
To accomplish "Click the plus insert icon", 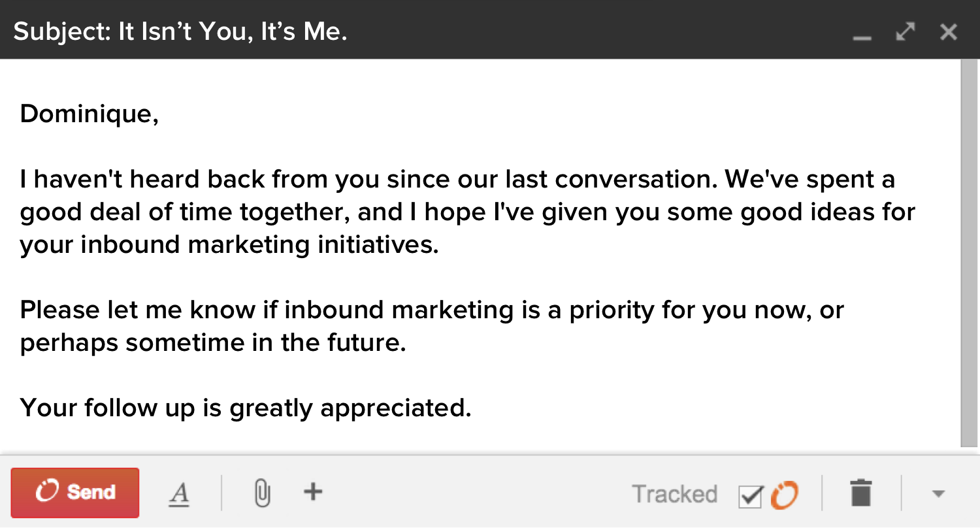I will [x=314, y=491].
